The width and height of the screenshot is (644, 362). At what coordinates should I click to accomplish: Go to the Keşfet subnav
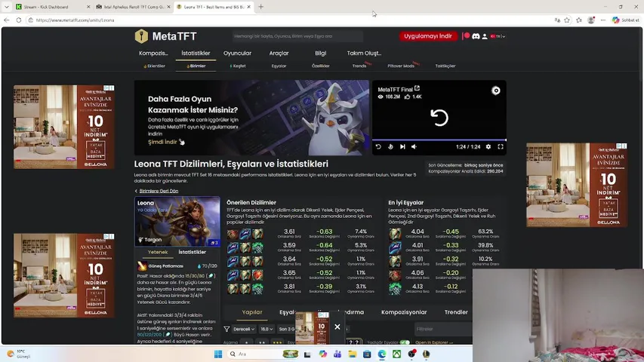[238, 66]
